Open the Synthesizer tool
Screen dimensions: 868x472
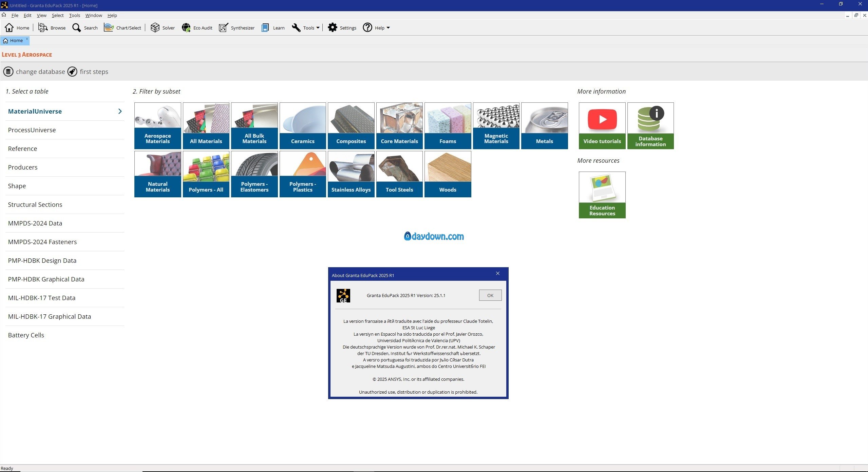coord(237,27)
